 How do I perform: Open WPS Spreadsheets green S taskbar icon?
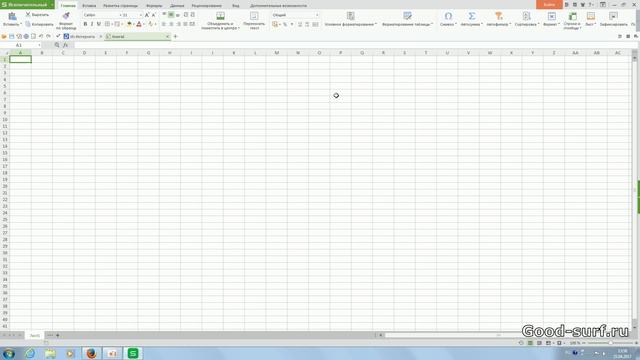(133, 353)
